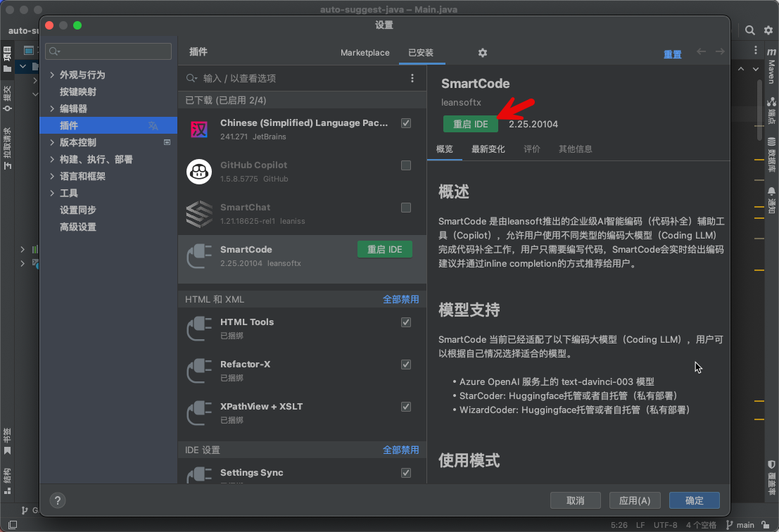Expand 构建、执行、部署 category
Image resolution: width=779 pixels, height=532 pixels.
[52, 159]
